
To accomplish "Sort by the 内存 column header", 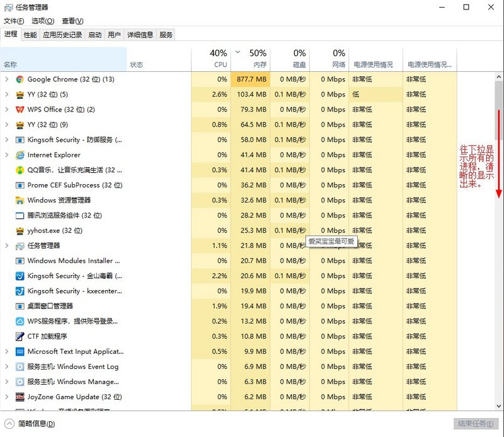I will click(250, 59).
